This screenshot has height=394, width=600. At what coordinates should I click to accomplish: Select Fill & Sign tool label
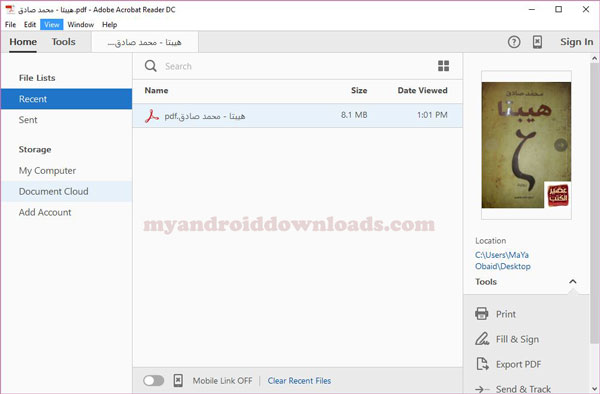517,339
